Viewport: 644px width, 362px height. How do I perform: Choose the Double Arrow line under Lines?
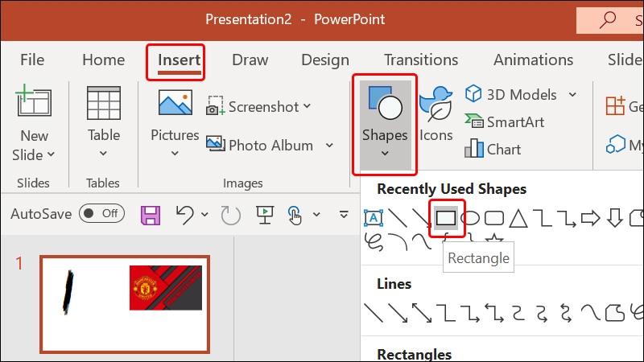422,313
